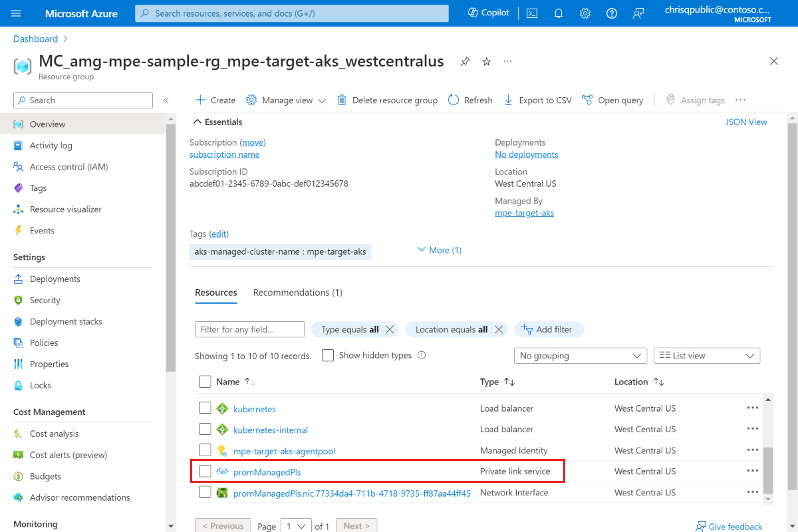Export the list to CSV
The width and height of the screenshot is (798, 532).
click(537, 100)
